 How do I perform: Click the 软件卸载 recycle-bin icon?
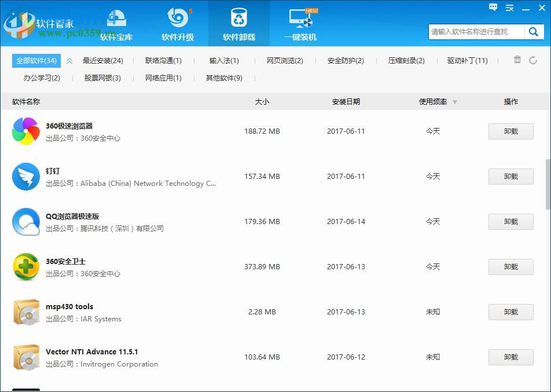[239, 17]
